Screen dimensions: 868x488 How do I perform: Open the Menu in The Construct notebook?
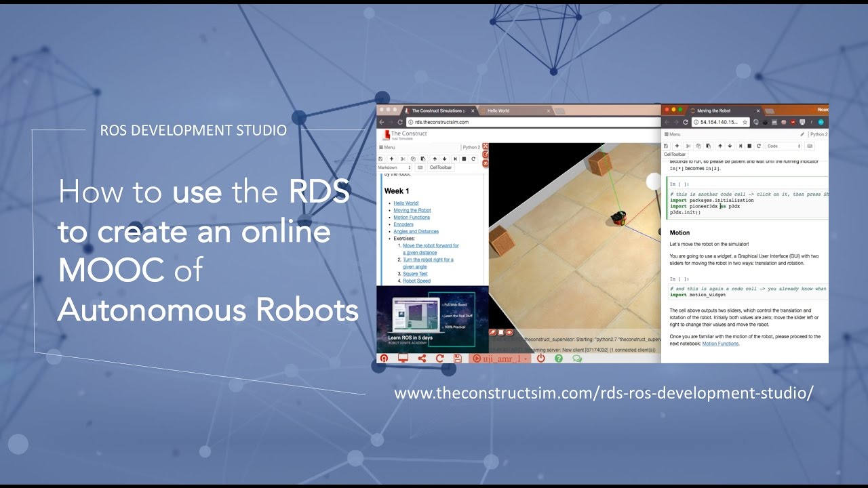(387, 147)
